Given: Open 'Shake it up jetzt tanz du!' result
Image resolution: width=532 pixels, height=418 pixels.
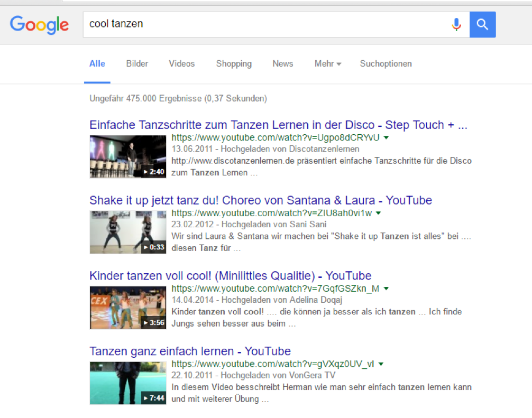Looking at the screenshot, I should point(260,201).
